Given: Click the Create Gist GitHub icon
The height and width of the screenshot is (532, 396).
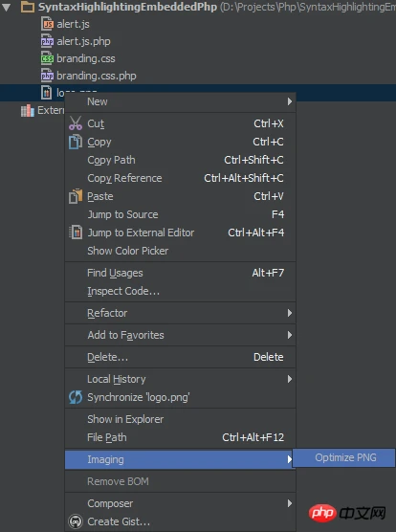Looking at the screenshot, I should (76, 521).
